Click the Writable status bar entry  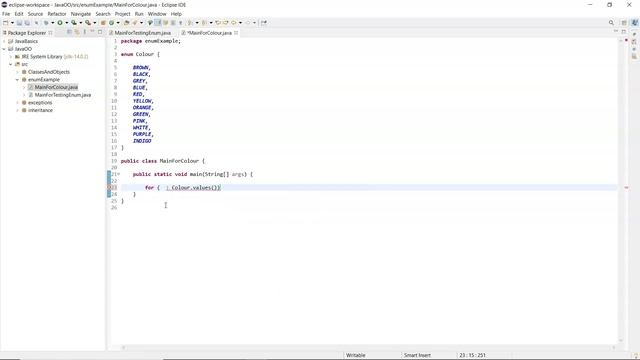click(356, 355)
